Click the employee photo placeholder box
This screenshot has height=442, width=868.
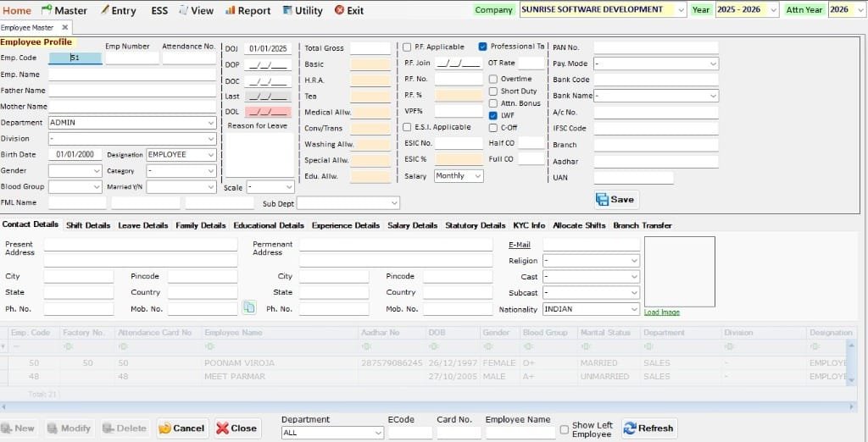click(x=679, y=272)
